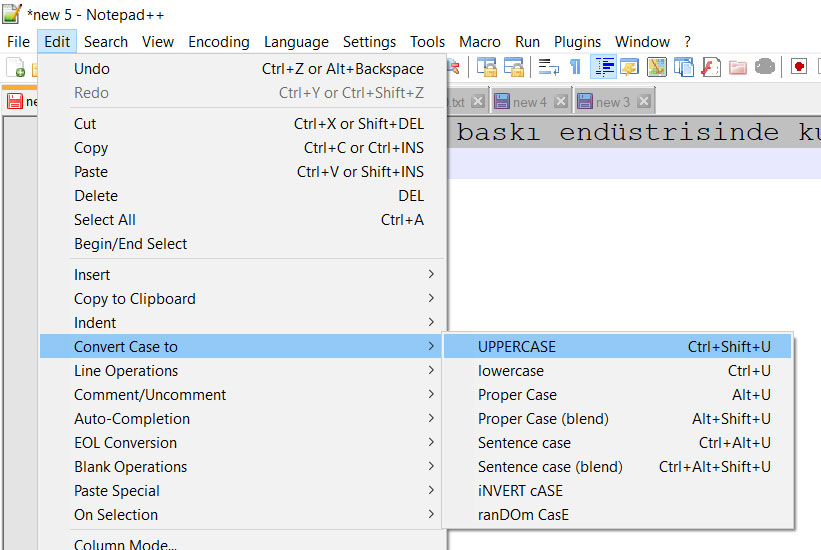821x550 pixels.
Task: Choose Copy from Edit menu
Action: [243, 148]
